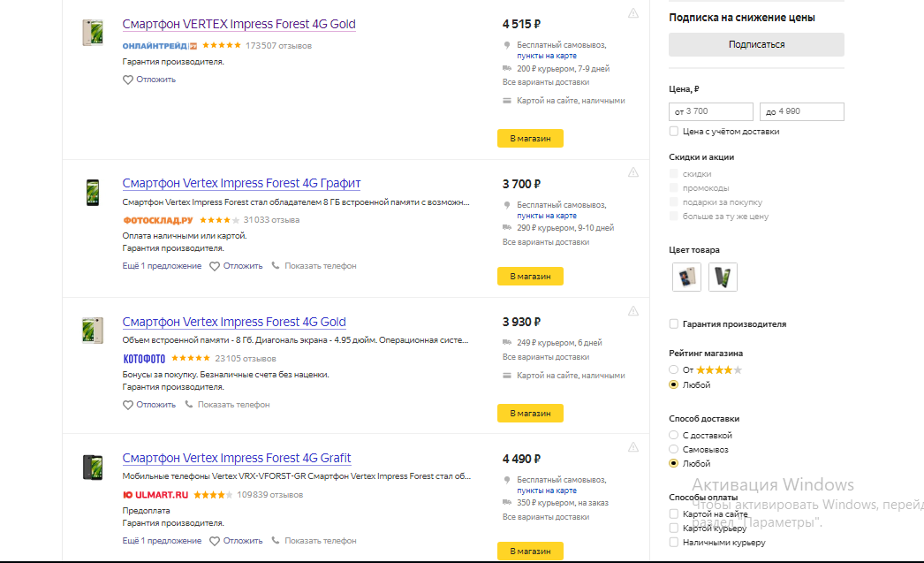Image resolution: width=924 pixels, height=563 pixels.
Task: Click phone icon in ФОТОСКЛАД.РУ offer row
Action: click(x=276, y=265)
